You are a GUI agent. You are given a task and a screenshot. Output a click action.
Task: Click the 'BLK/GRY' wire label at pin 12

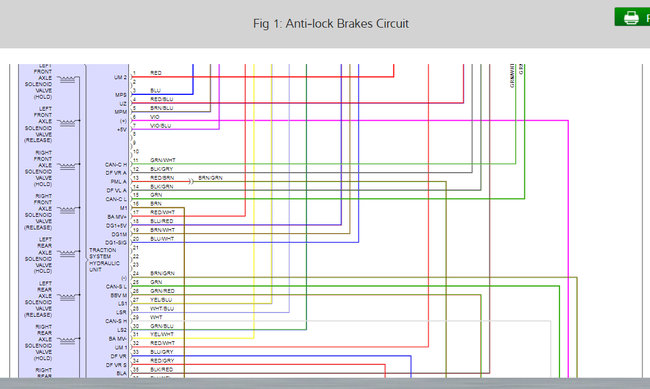coord(162,169)
